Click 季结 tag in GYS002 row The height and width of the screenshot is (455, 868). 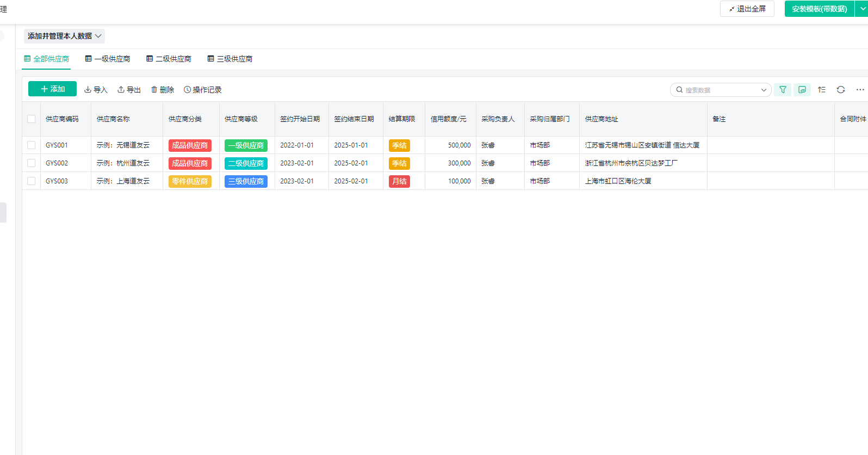(399, 163)
